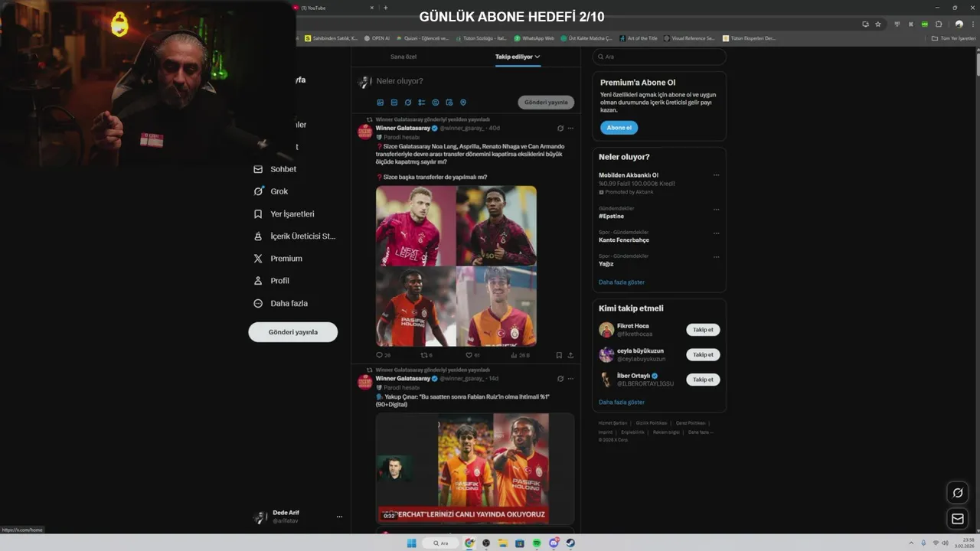View analytics of the Noa Lang post

tap(520, 355)
